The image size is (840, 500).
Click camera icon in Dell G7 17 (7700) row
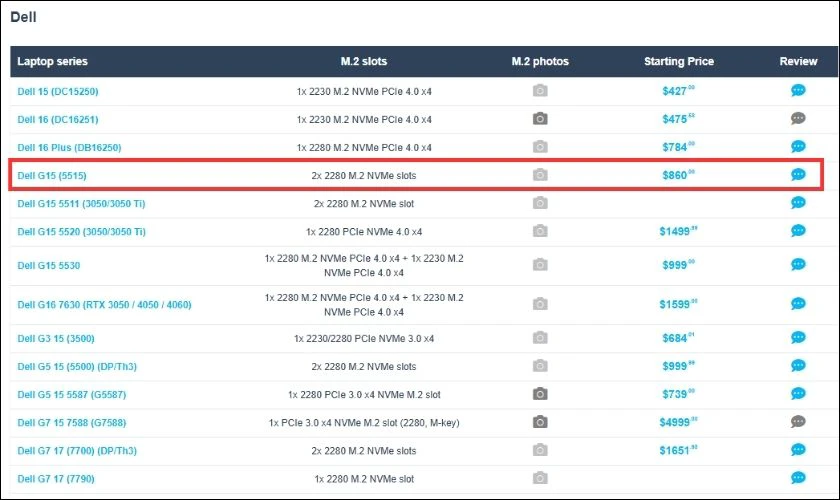[540, 450]
